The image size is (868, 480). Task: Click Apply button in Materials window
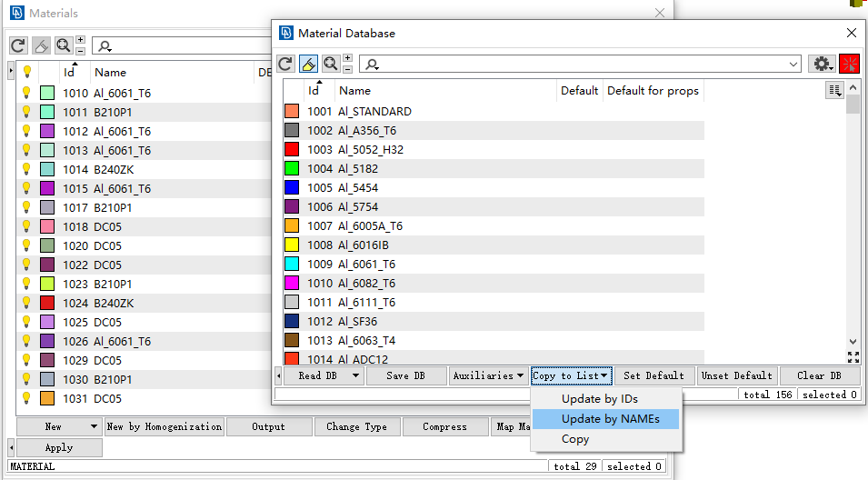point(59,447)
